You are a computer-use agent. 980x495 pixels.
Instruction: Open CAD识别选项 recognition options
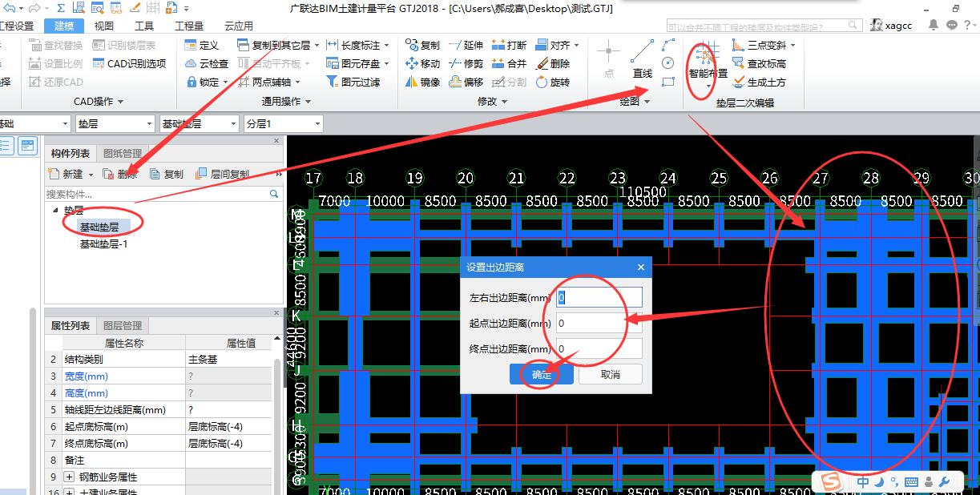tap(129, 64)
